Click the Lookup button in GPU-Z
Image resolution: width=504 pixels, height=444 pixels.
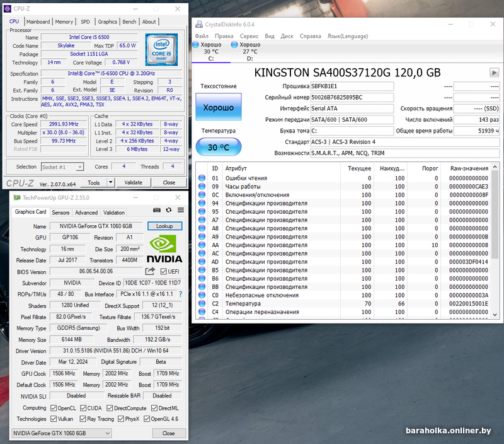pos(164,226)
